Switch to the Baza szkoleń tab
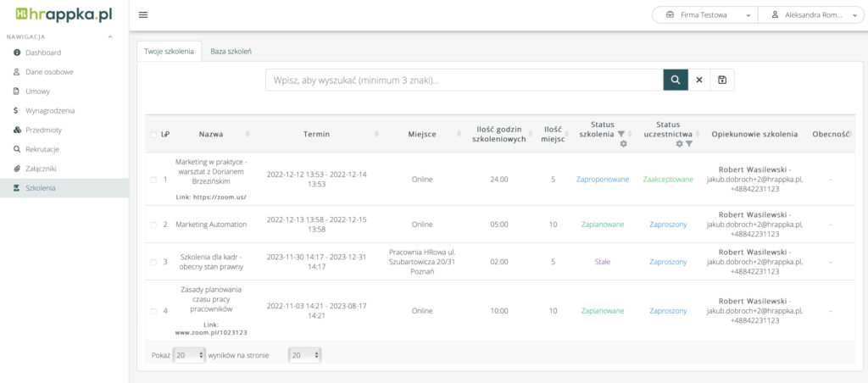The width and height of the screenshot is (868, 383). 231,52
